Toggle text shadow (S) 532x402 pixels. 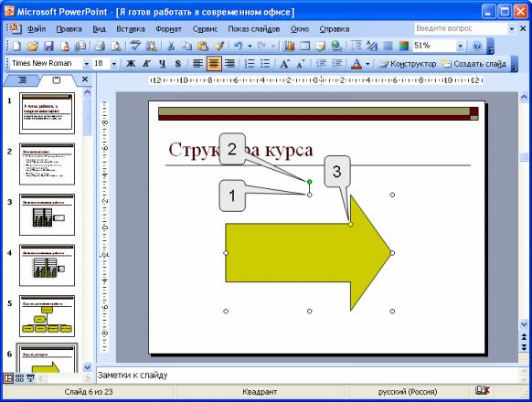pos(177,64)
